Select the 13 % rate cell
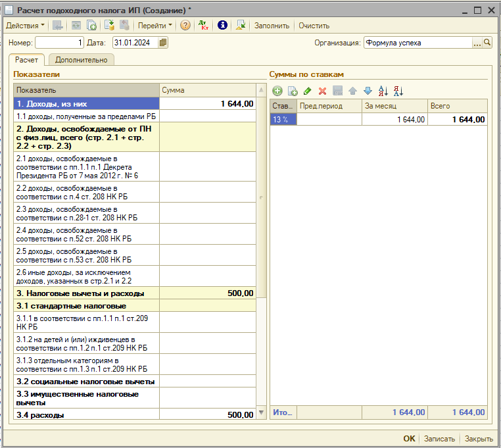This screenshot has height=448, width=501. (x=283, y=119)
